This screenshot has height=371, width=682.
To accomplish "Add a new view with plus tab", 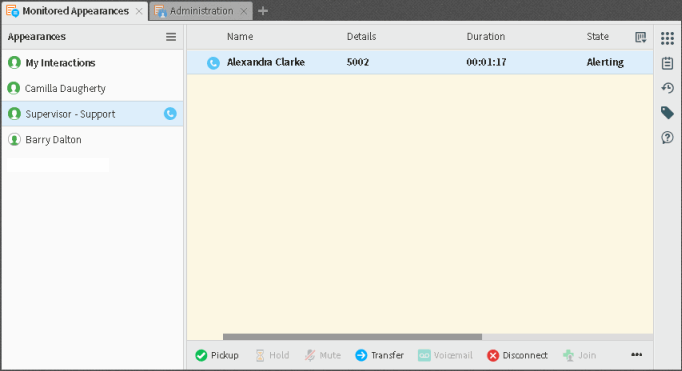I will click(263, 11).
